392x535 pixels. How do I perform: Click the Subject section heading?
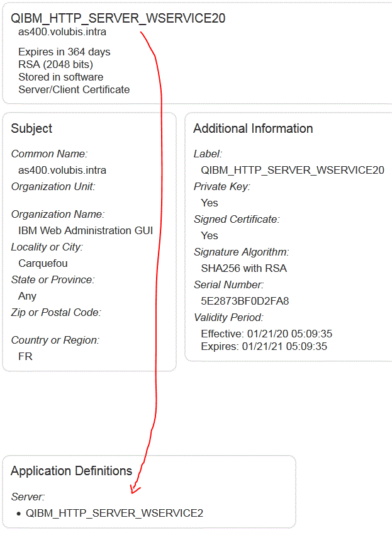click(31, 128)
